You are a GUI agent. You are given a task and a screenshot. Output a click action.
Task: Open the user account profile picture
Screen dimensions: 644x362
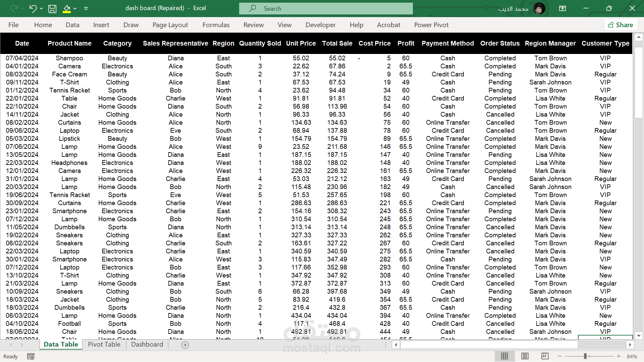click(539, 8)
